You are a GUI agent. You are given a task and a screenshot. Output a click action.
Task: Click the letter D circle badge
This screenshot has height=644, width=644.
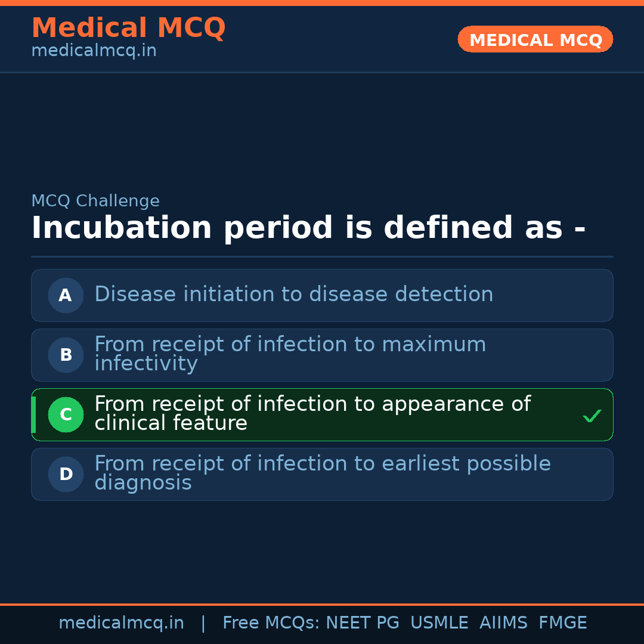coord(66,474)
